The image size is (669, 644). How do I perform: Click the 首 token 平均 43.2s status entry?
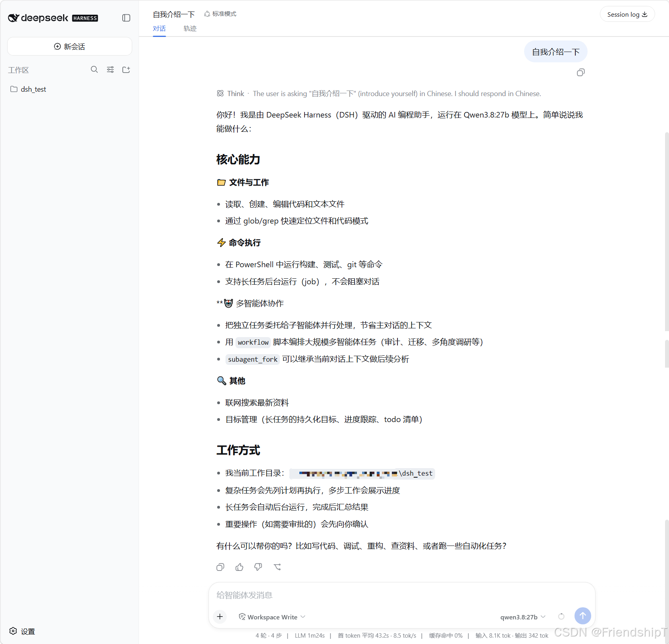(363, 635)
